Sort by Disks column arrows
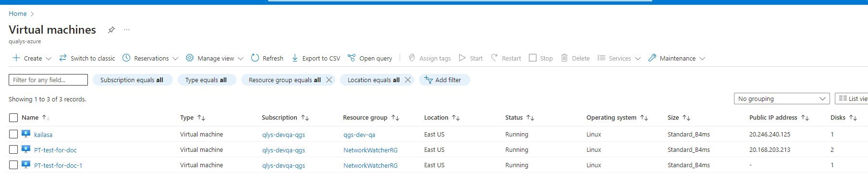This screenshot has height=173, width=868. pyautogui.click(x=853, y=118)
